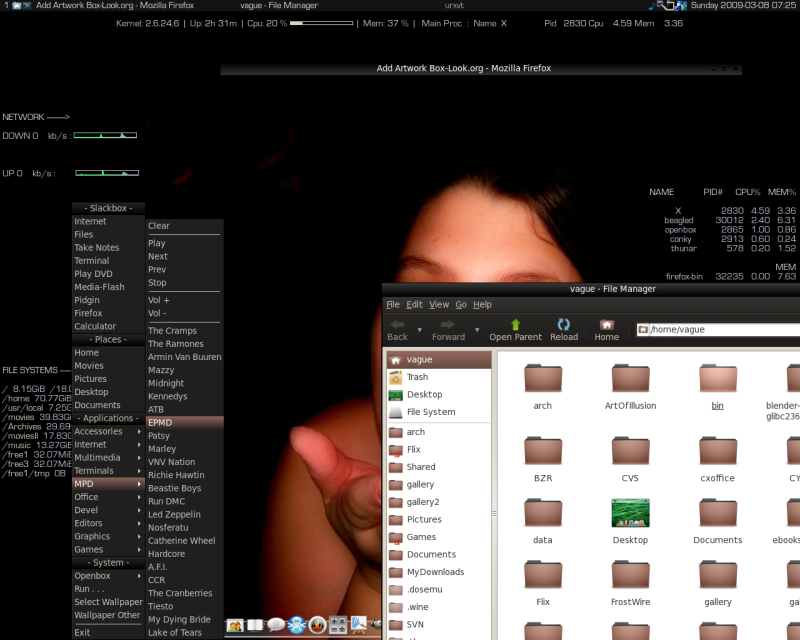The width and height of the screenshot is (800, 640).
Task: Open the people/contacts dock icon
Action: 235,625
